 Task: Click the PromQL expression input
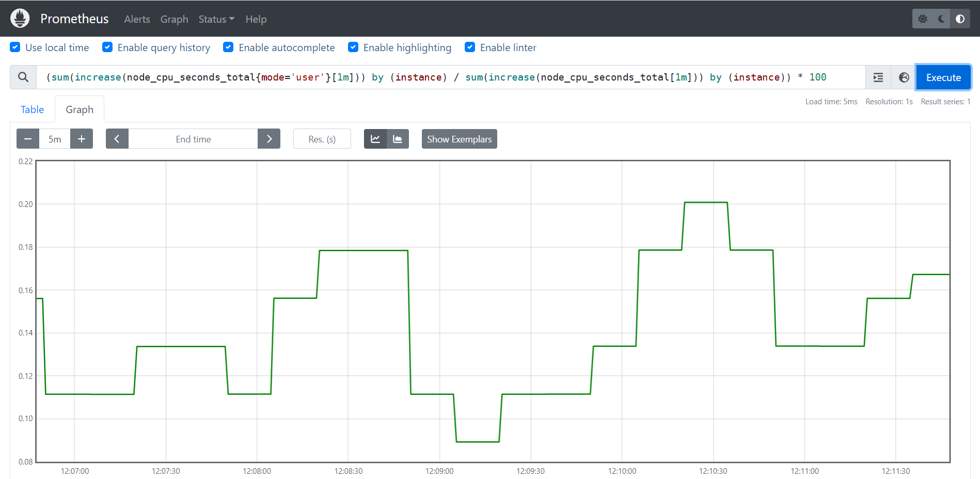[x=451, y=77]
